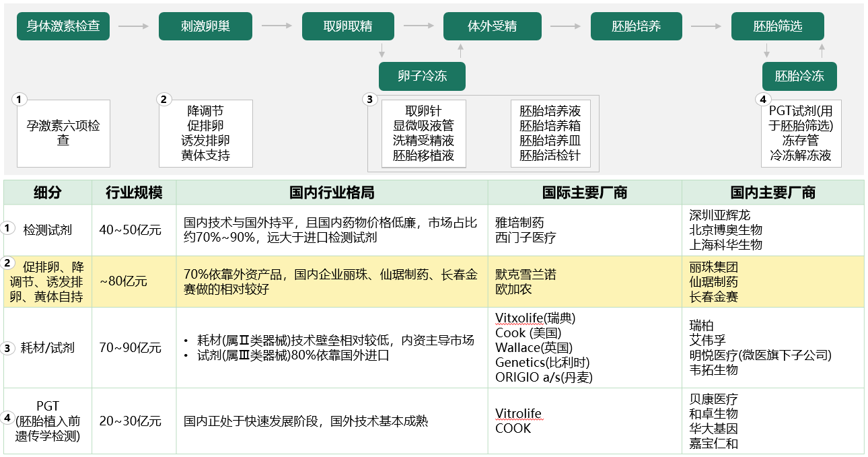Select the 行业规模 column header
Image resolution: width=868 pixels, height=457 pixels.
134,192
